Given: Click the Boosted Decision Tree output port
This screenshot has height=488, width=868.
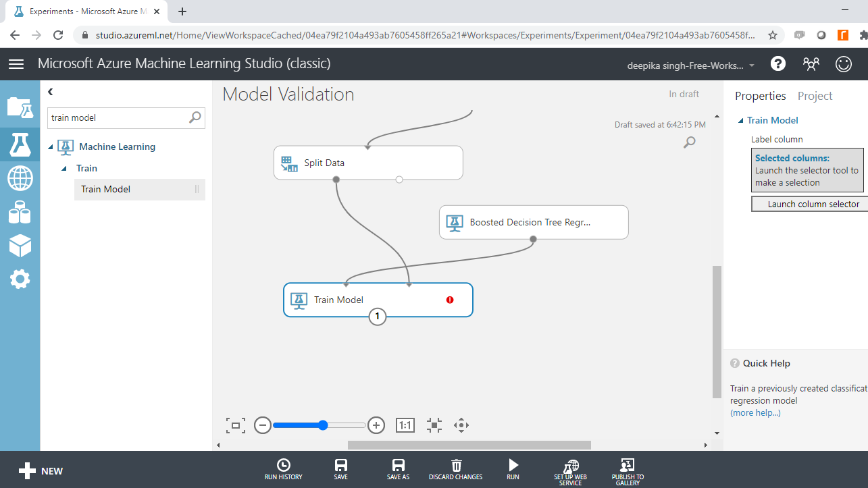Looking at the screenshot, I should 533,239.
